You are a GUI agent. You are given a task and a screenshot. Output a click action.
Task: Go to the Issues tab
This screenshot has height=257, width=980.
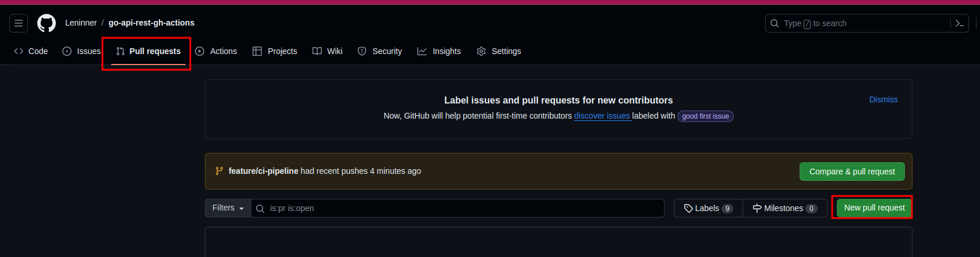[x=81, y=51]
